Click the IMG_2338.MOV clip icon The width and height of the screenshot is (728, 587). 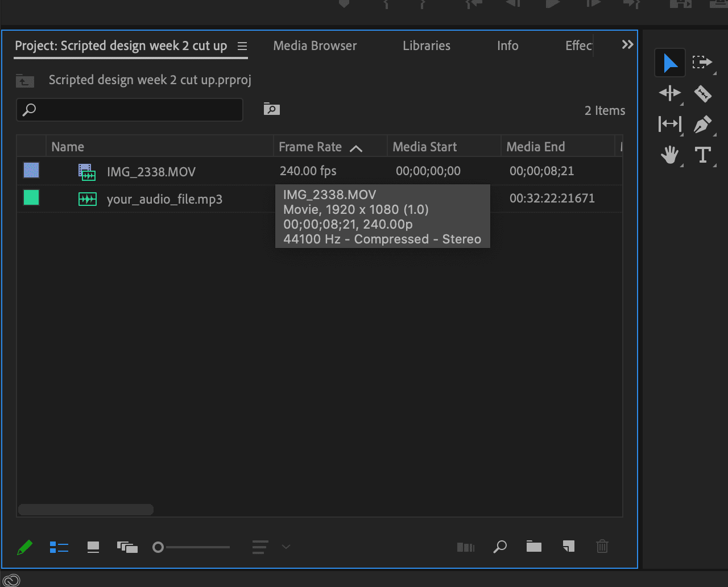[87, 172]
